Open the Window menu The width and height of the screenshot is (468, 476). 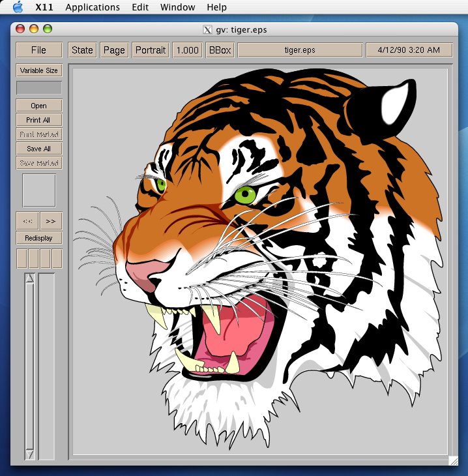(x=177, y=7)
